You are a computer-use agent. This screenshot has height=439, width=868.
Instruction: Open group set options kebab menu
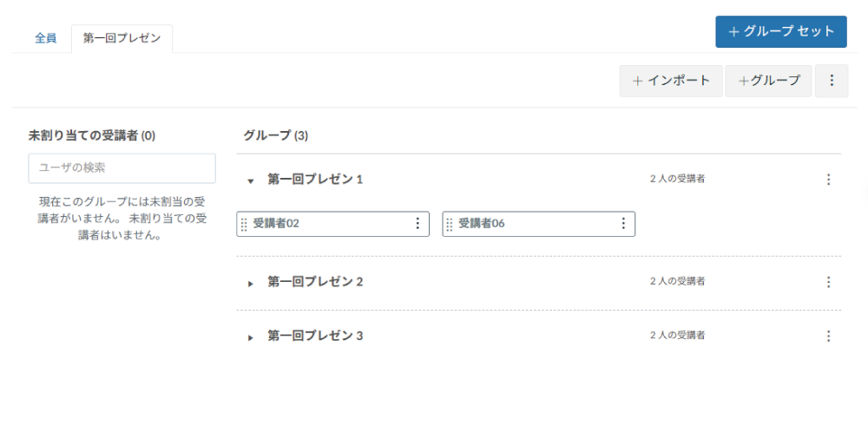832,81
